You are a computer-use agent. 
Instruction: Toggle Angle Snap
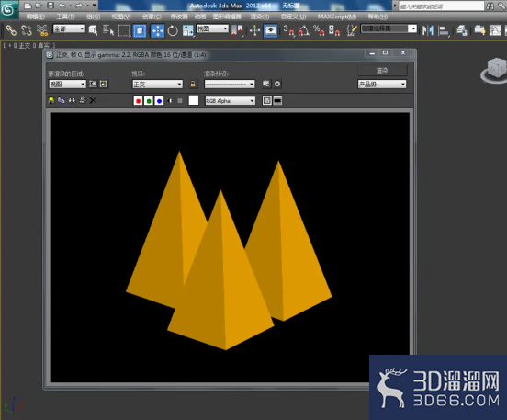304,30
